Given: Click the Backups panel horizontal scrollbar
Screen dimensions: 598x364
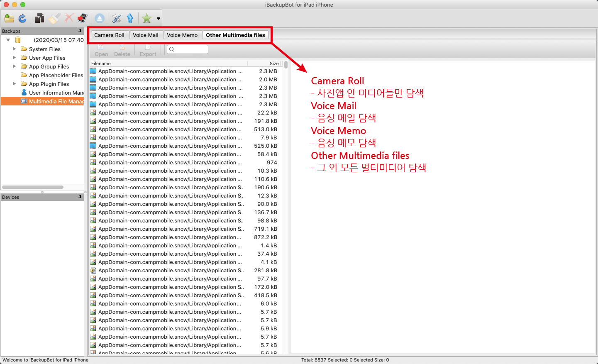Looking at the screenshot, I should pyautogui.click(x=33, y=187).
